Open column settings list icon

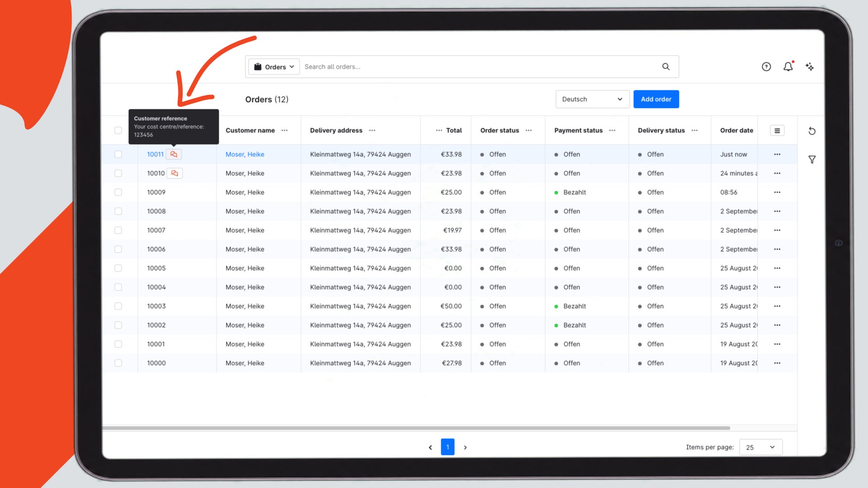click(777, 131)
